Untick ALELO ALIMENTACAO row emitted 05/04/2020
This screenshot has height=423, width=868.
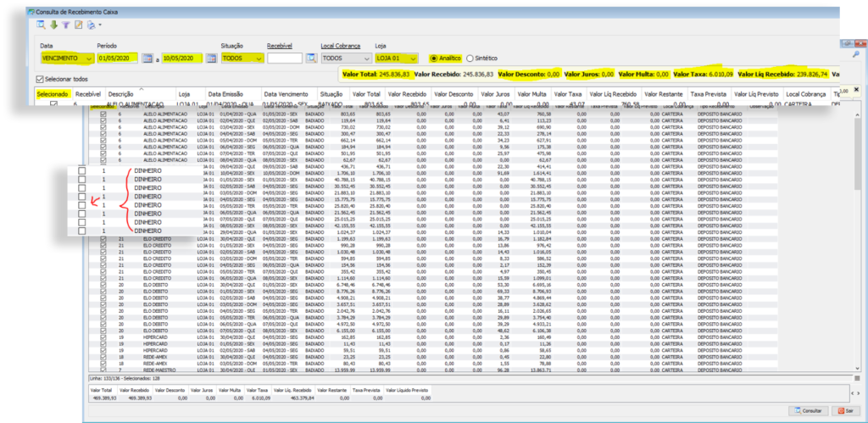point(103,140)
